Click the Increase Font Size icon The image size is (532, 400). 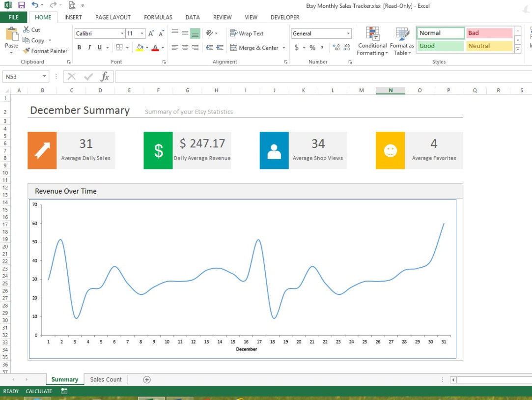click(151, 33)
